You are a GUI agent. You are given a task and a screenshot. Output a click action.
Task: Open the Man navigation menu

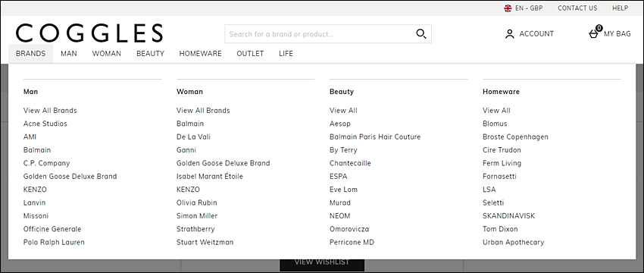tap(69, 53)
